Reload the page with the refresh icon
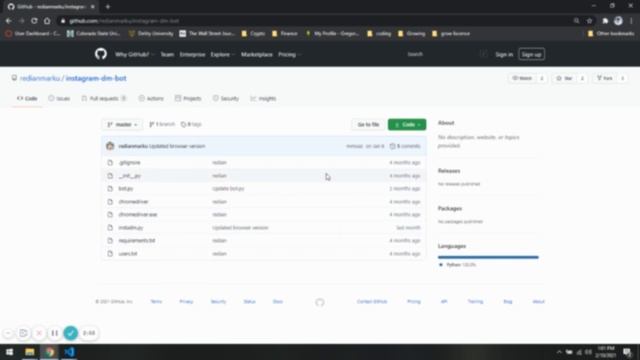 (x=34, y=21)
